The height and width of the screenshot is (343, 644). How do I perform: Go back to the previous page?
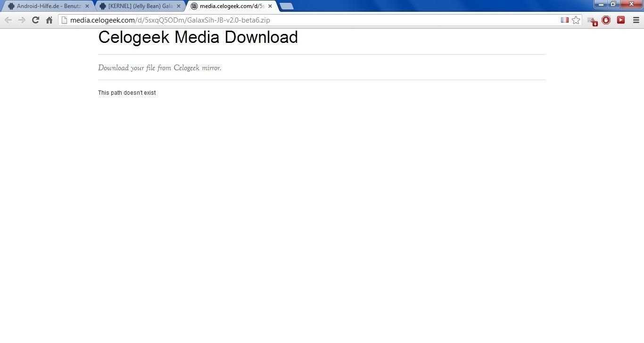(8, 20)
